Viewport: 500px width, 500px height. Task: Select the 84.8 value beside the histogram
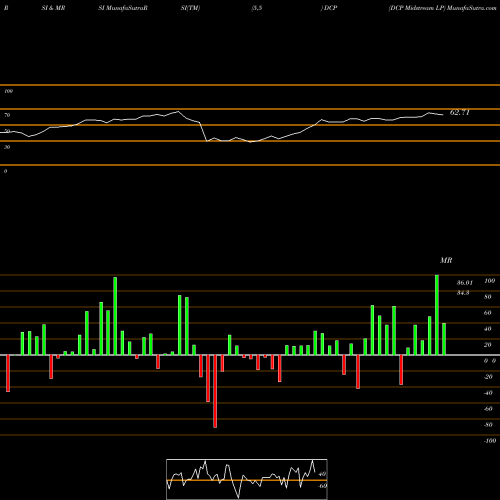pyautogui.click(x=463, y=293)
